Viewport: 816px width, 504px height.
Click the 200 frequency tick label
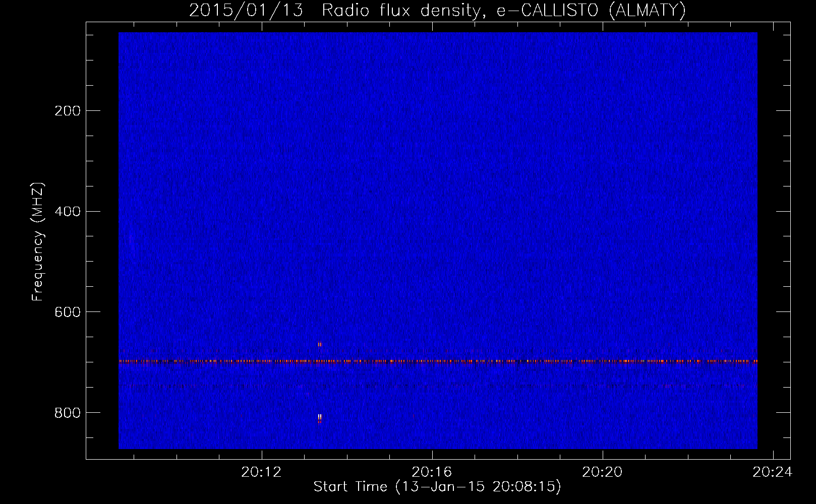point(68,111)
